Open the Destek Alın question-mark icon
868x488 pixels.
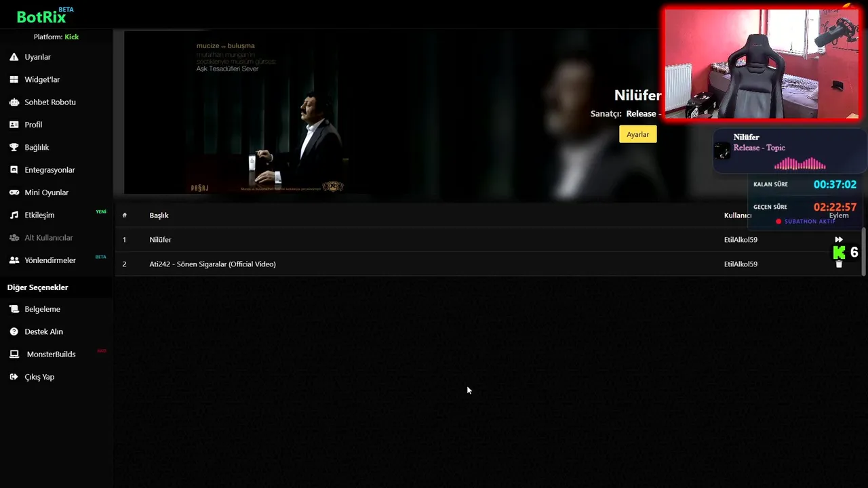[14, 331]
